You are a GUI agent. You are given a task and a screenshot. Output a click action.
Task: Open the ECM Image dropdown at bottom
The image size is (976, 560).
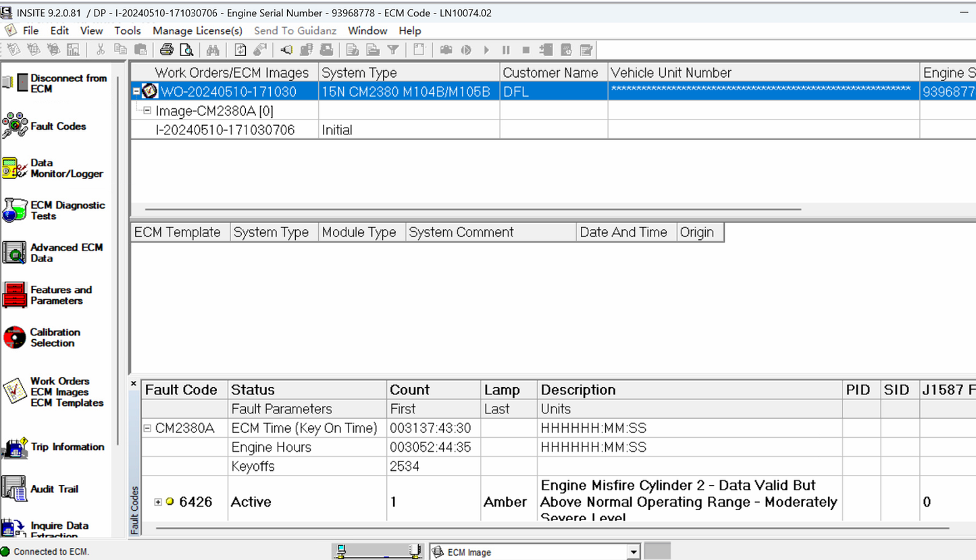tap(633, 551)
